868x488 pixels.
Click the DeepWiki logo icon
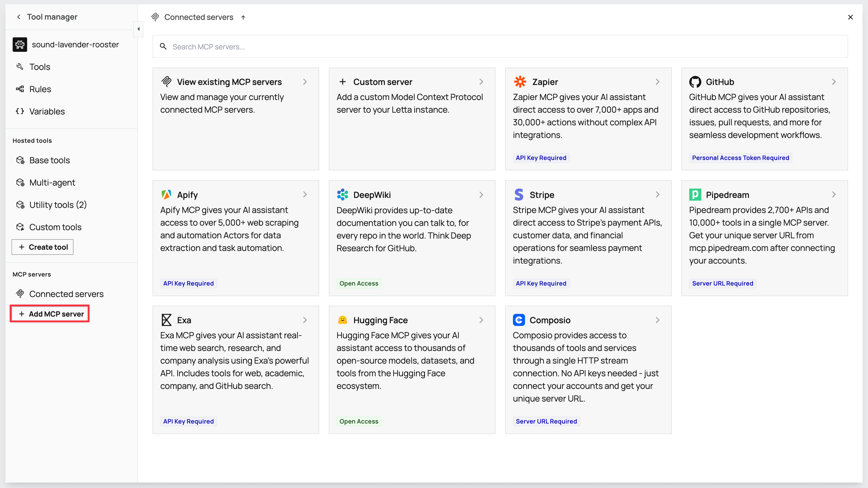[x=343, y=195]
